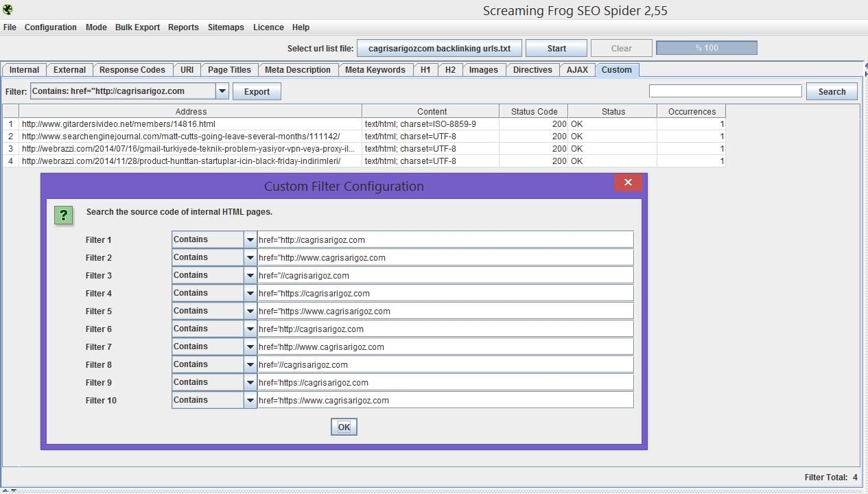868x494 pixels.
Task: Select the searchenginejournal.com address row
Action: click(180, 137)
